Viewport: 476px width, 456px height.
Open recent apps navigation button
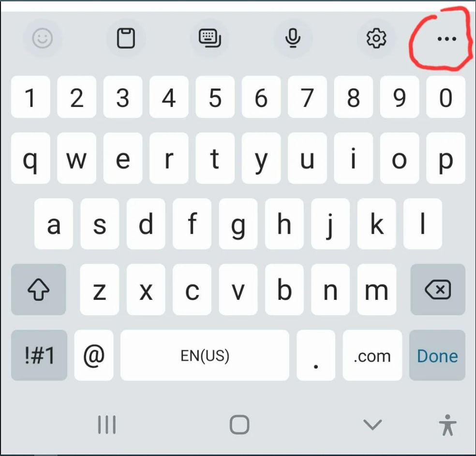coord(107,425)
